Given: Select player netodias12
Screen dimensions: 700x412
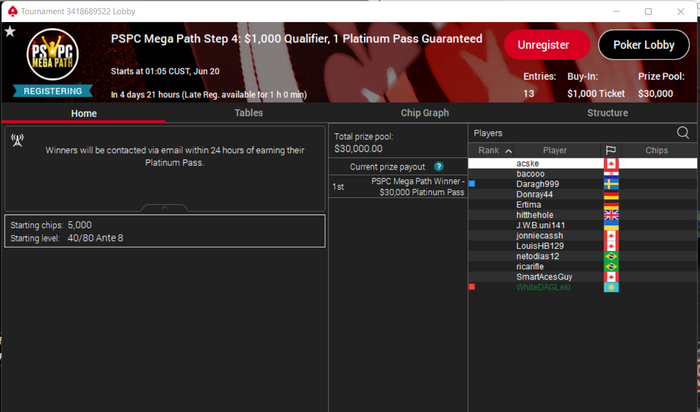Looking at the screenshot, I should coord(538,256).
